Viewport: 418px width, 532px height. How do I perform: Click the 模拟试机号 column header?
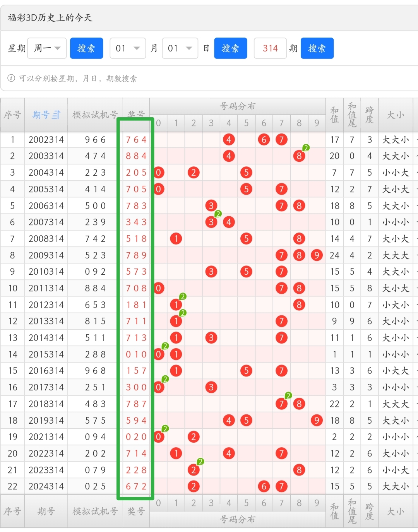[x=95, y=115]
